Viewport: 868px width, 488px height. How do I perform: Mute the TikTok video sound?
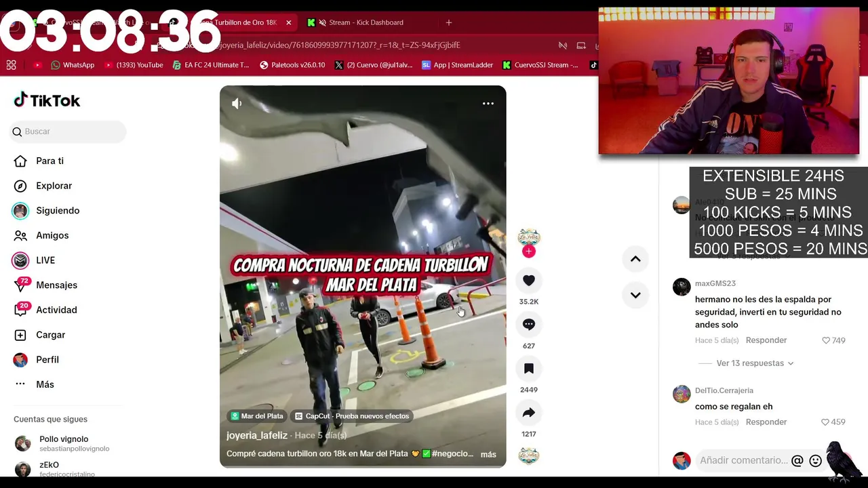(x=237, y=104)
